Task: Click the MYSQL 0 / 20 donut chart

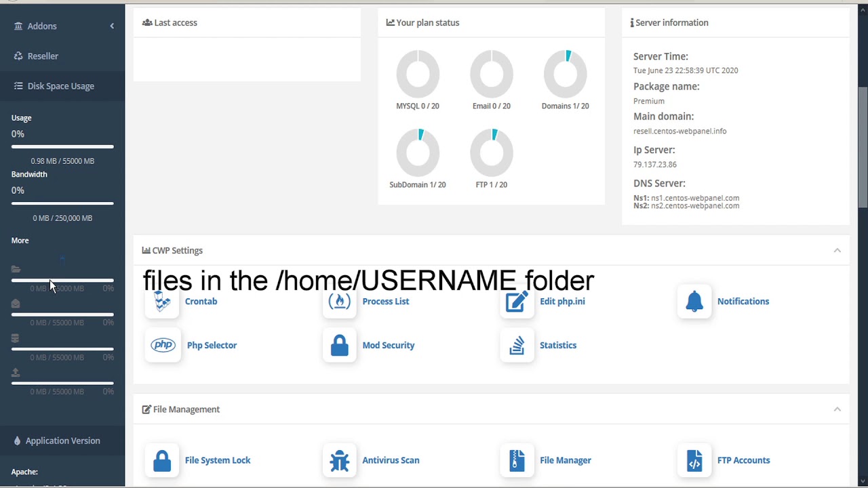Action: pyautogui.click(x=418, y=73)
